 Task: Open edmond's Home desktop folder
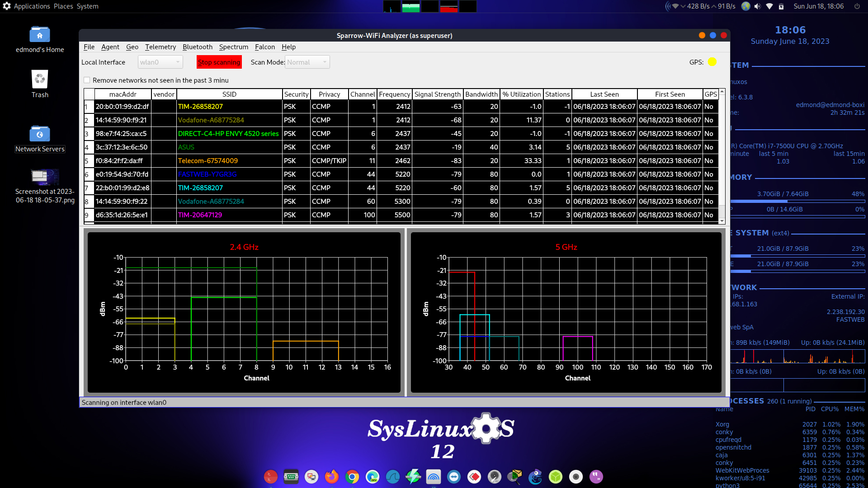coord(40,39)
